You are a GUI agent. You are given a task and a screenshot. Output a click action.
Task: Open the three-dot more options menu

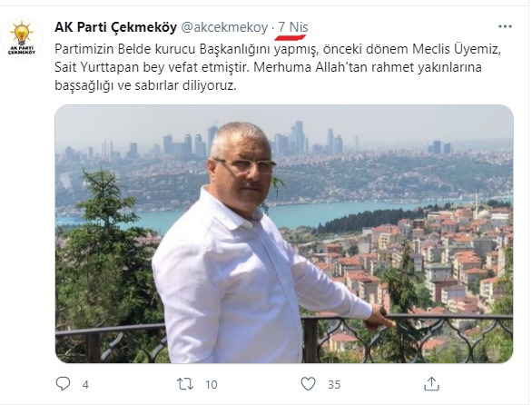click(505, 27)
